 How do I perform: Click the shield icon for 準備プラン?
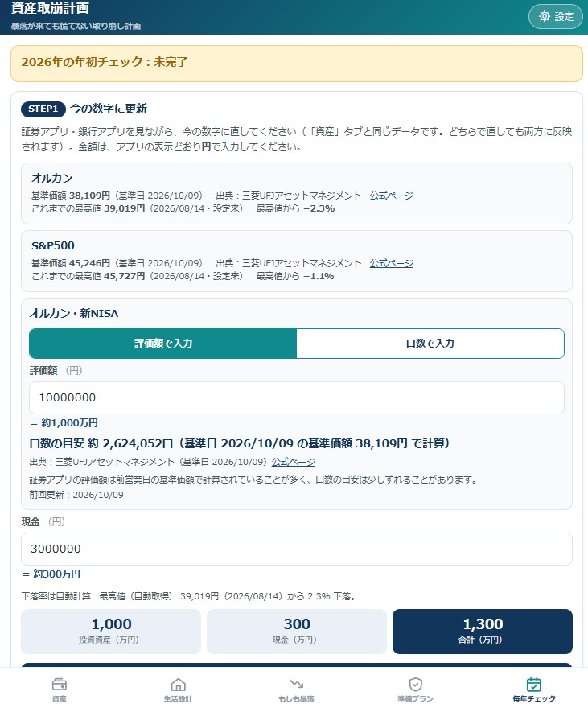click(x=416, y=684)
